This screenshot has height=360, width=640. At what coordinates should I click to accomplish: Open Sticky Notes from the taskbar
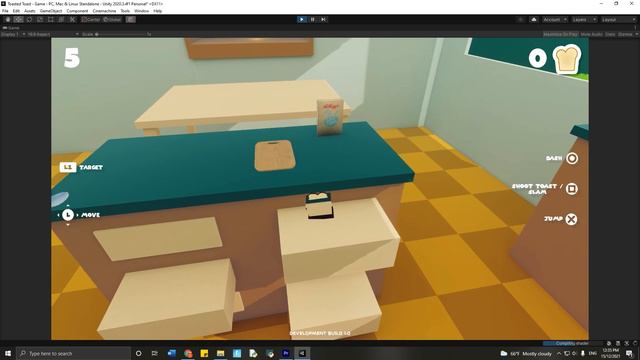point(204,353)
